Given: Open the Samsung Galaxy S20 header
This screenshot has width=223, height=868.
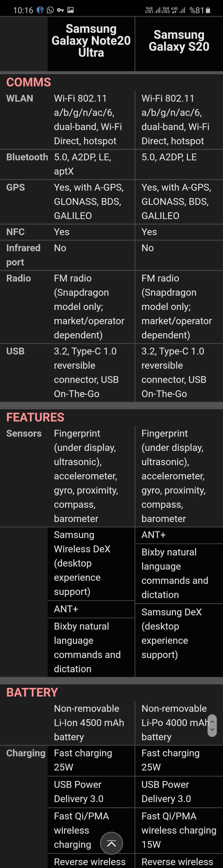Looking at the screenshot, I should (179, 41).
